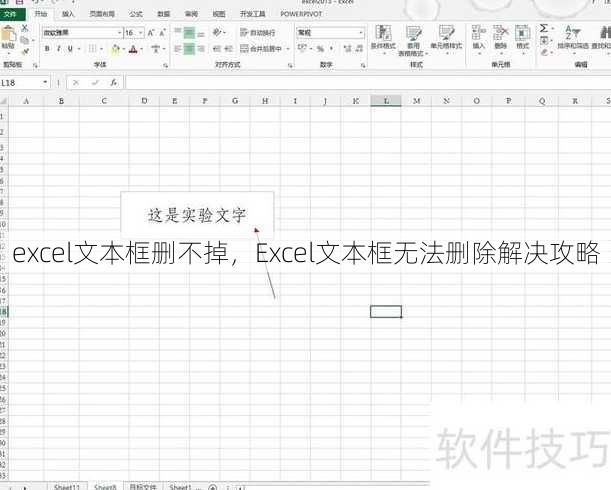The image size is (611, 490).
Task: Click the Paste clipboard icon
Action: point(8,33)
